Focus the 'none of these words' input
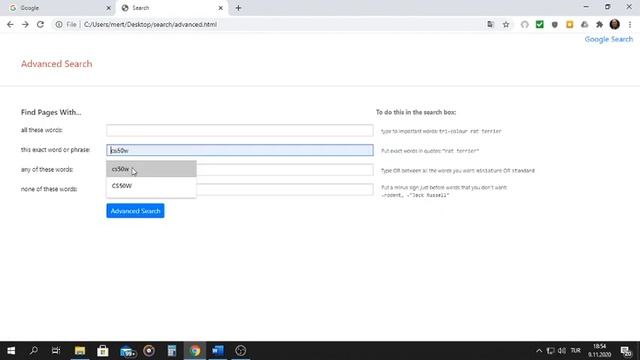Viewport: 640px width, 360px height. click(x=284, y=189)
